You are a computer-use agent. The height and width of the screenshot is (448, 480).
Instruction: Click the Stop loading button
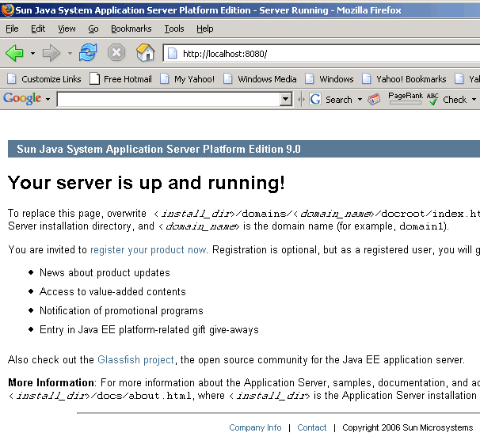(x=116, y=52)
